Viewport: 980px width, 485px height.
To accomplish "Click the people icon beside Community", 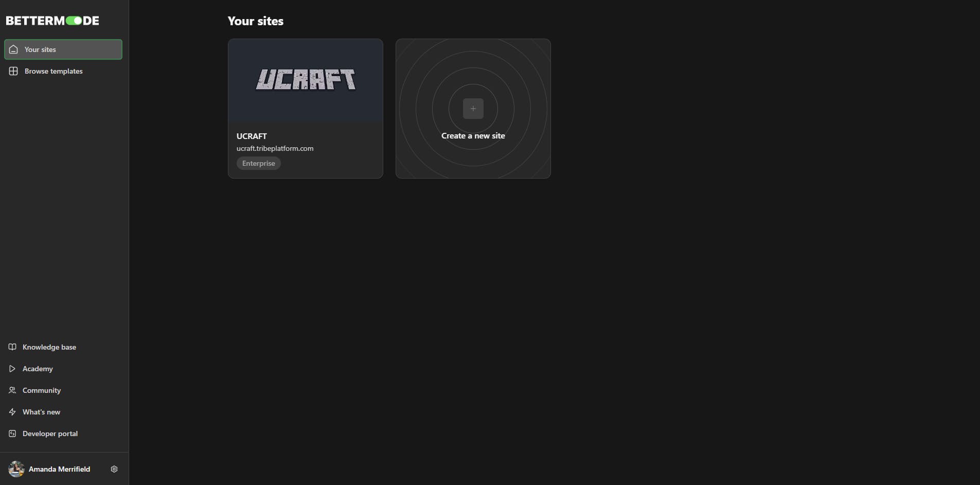I will (x=12, y=390).
